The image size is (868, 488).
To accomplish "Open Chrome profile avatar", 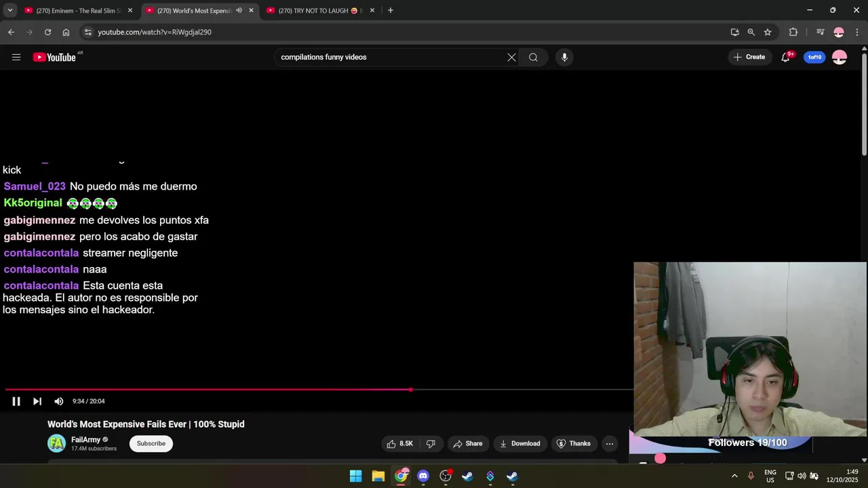I will (839, 32).
